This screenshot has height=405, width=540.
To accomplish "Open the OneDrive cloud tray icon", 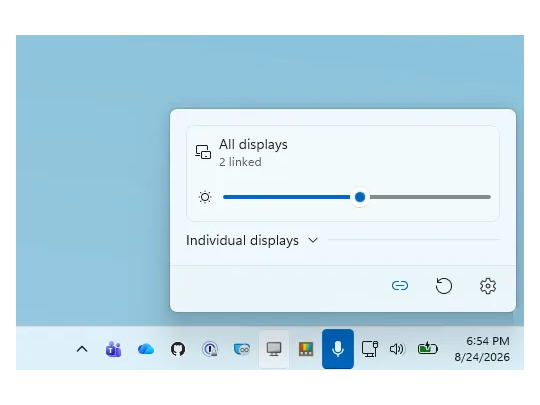I will click(x=146, y=349).
